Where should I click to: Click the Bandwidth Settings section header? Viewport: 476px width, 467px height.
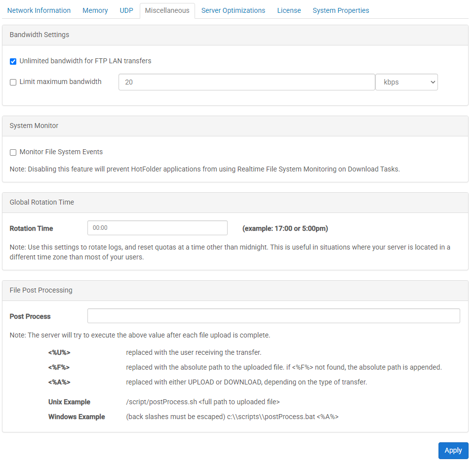click(x=235, y=35)
